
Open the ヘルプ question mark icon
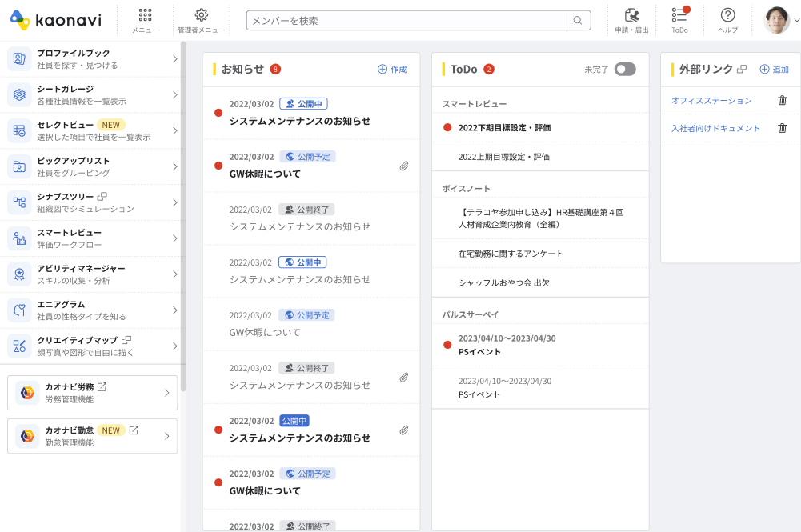tap(725, 16)
